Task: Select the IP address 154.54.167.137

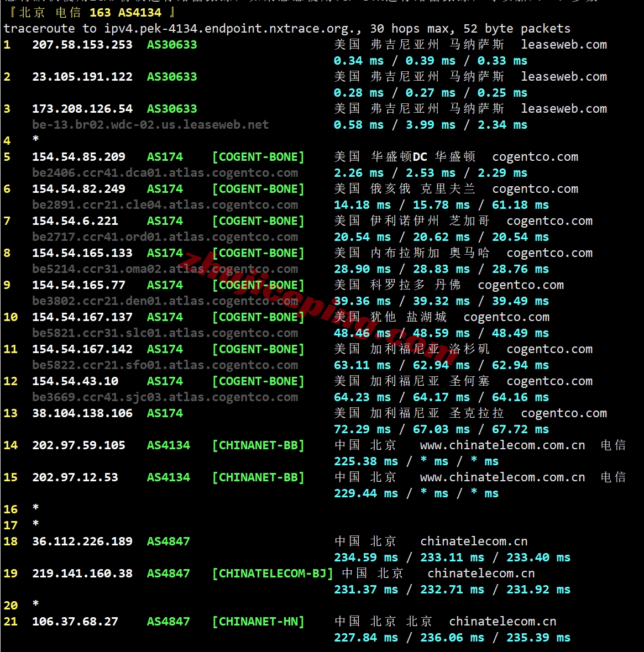Action: pyautogui.click(x=82, y=317)
